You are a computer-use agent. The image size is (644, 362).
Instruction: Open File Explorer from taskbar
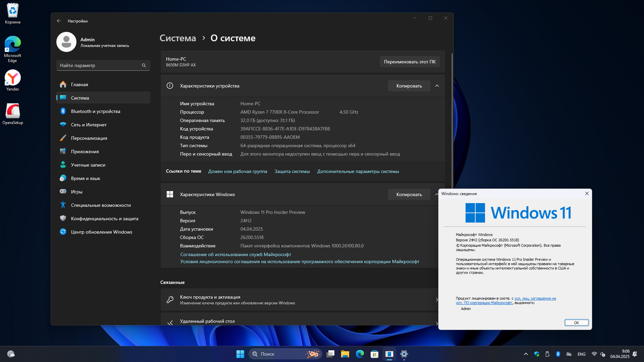(345, 354)
